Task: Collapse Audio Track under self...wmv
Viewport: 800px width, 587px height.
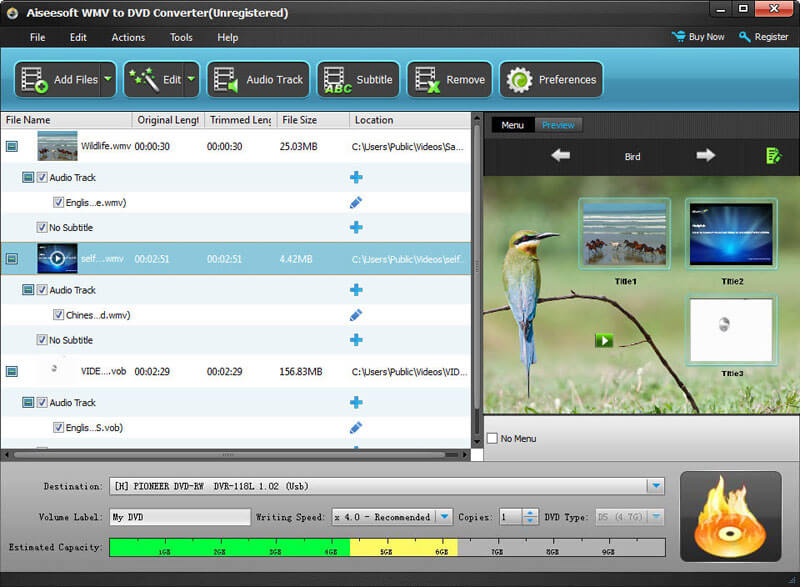Action: [x=28, y=290]
